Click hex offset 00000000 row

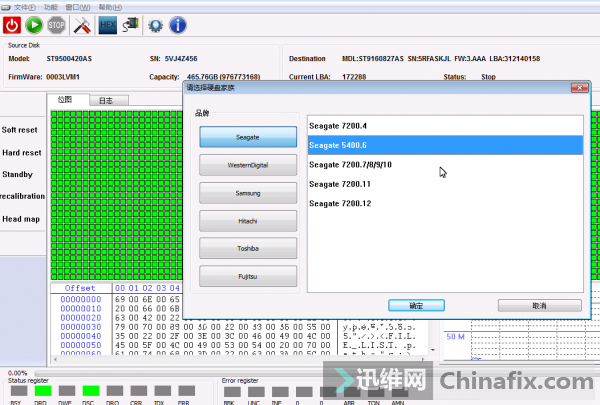click(81, 299)
